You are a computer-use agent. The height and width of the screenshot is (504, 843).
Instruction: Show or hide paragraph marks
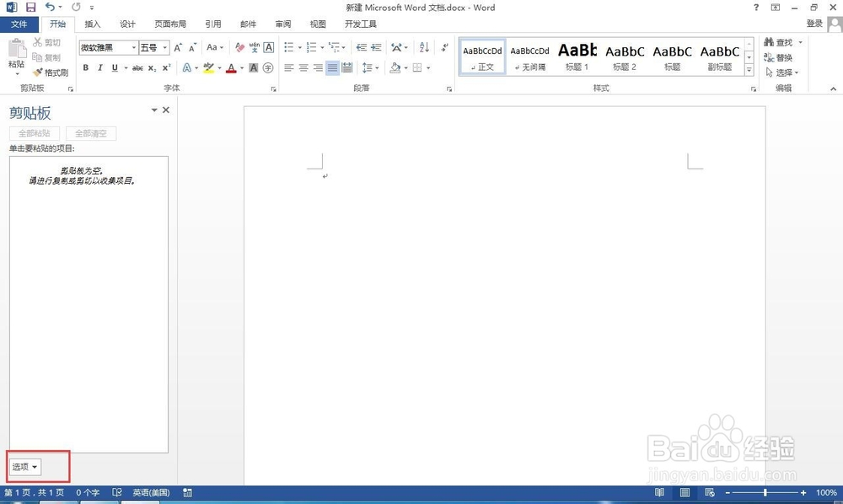pos(444,48)
